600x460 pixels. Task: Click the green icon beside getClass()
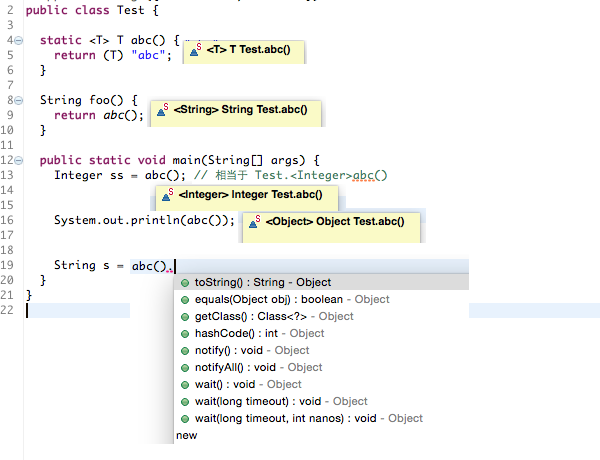185,317
